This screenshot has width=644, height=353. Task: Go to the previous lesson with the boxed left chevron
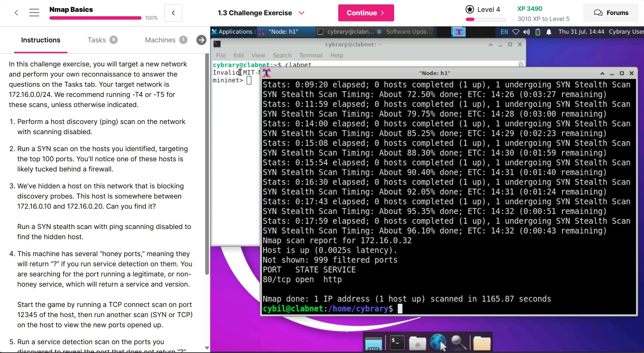click(x=173, y=13)
